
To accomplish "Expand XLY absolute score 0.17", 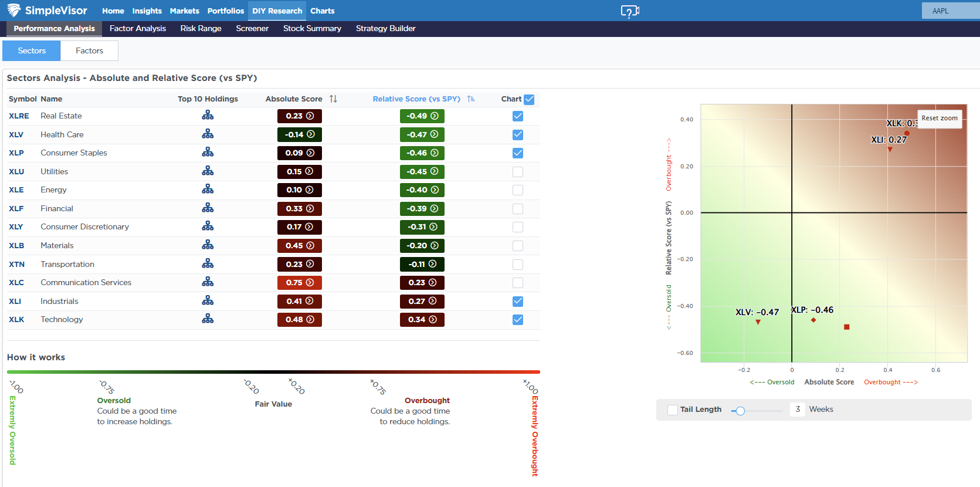I will (300, 227).
